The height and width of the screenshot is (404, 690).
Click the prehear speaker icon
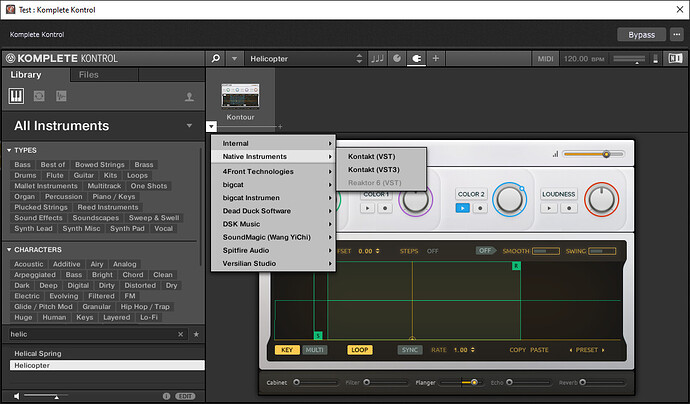pyautogui.click(x=16, y=396)
